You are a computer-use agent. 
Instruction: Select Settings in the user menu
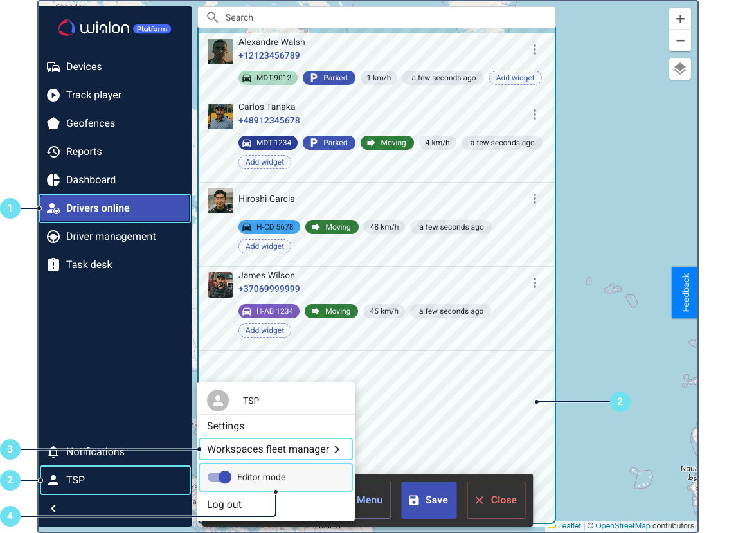pos(226,426)
